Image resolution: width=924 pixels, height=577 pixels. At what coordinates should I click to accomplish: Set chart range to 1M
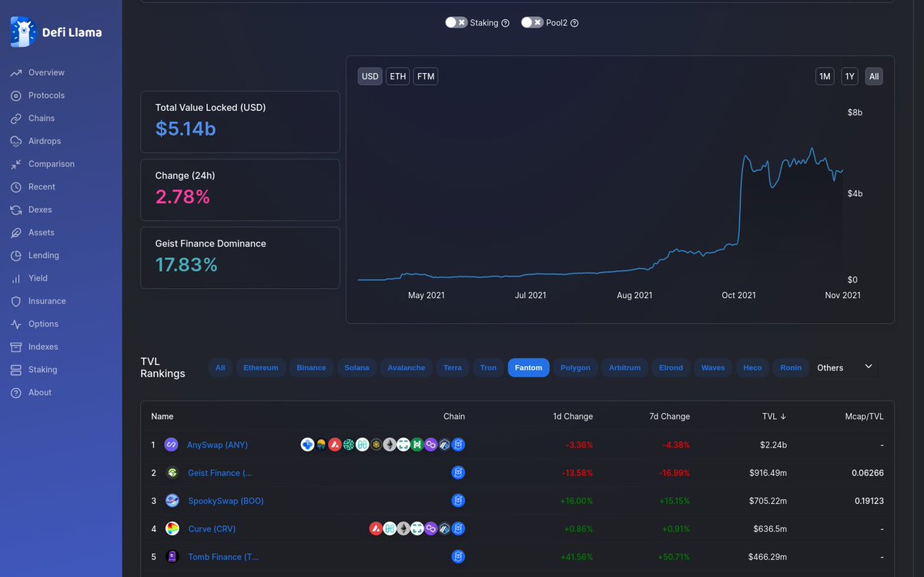(825, 76)
